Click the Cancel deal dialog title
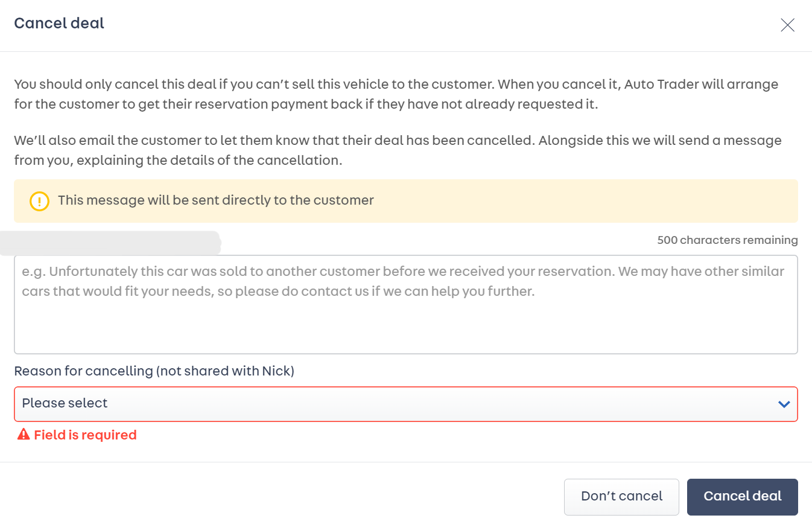The image size is (812, 524). (x=59, y=23)
